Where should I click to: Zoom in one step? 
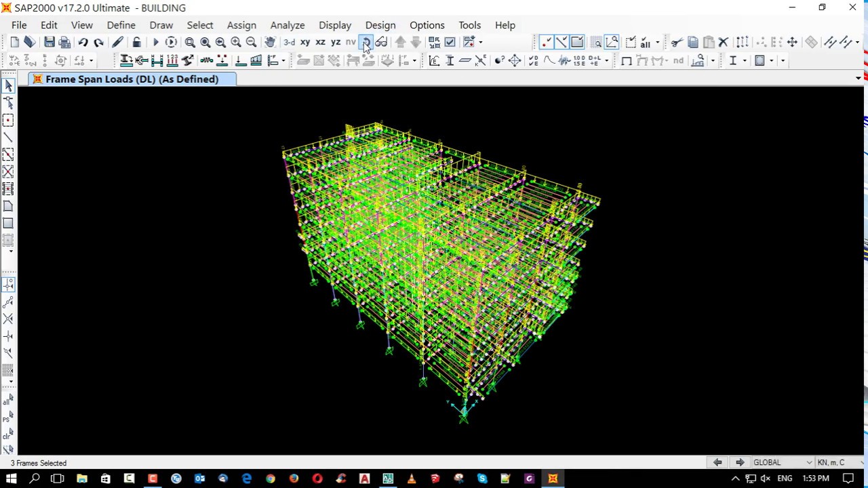pos(236,42)
